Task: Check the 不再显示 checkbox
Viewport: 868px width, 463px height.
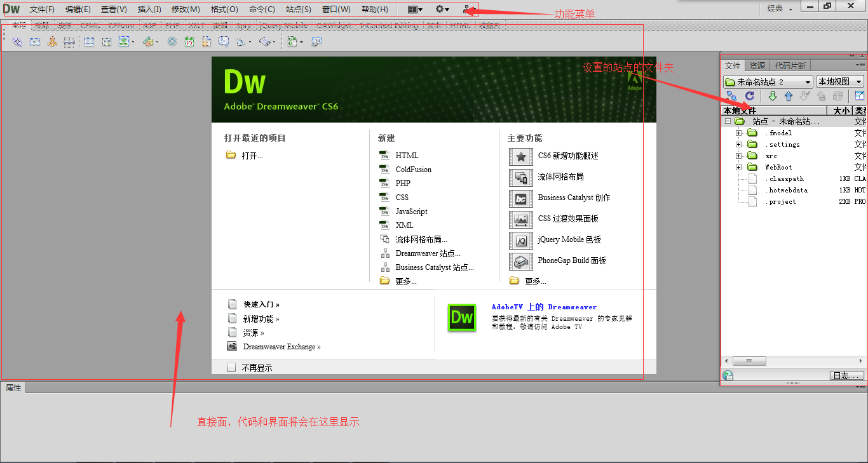Action: [231, 367]
